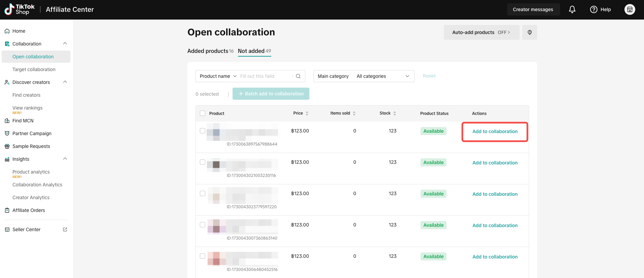Switch to the Added products tab
The width and height of the screenshot is (644, 278).
210,51
